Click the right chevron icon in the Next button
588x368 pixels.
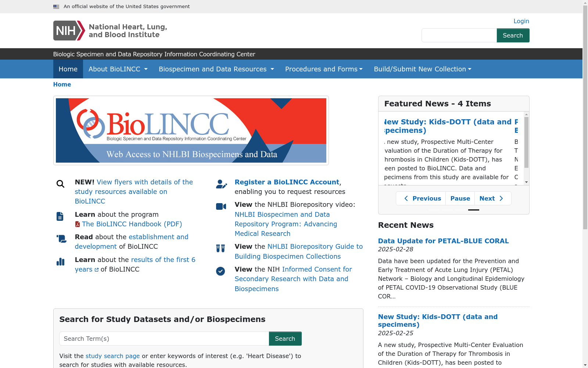pyautogui.click(x=501, y=198)
